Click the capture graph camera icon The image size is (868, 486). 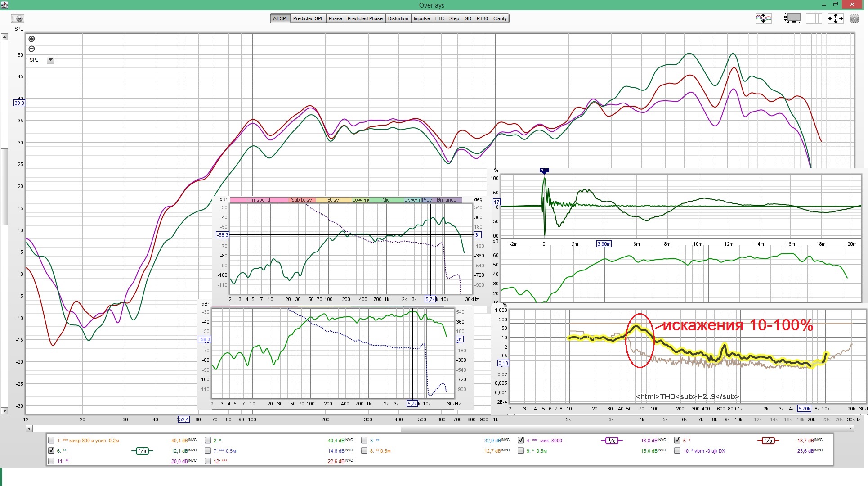pyautogui.click(x=18, y=18)
